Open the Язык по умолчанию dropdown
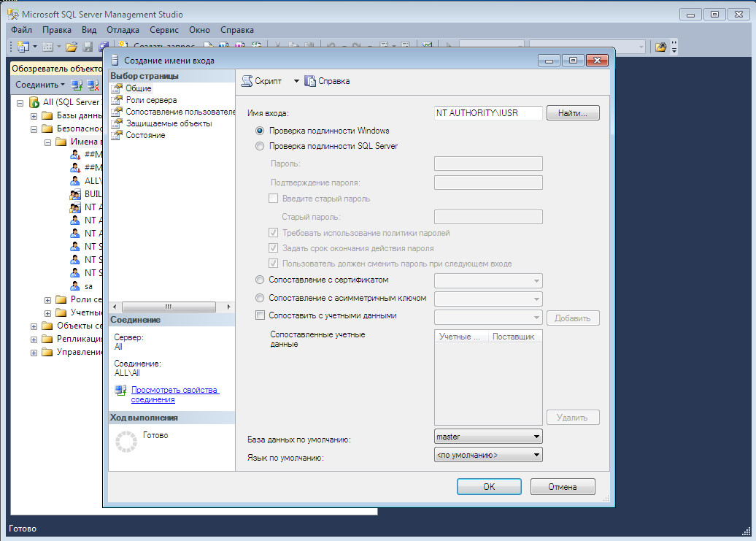 point(488,455)
